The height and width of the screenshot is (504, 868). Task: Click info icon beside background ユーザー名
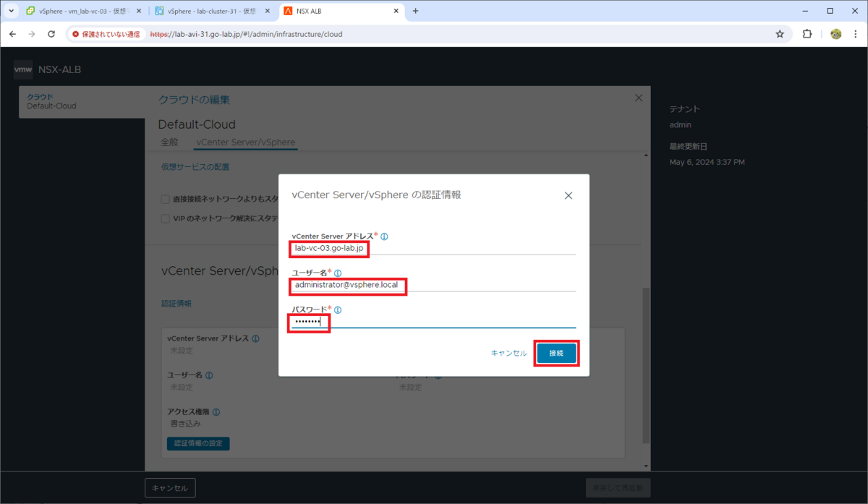click(209, 375)
